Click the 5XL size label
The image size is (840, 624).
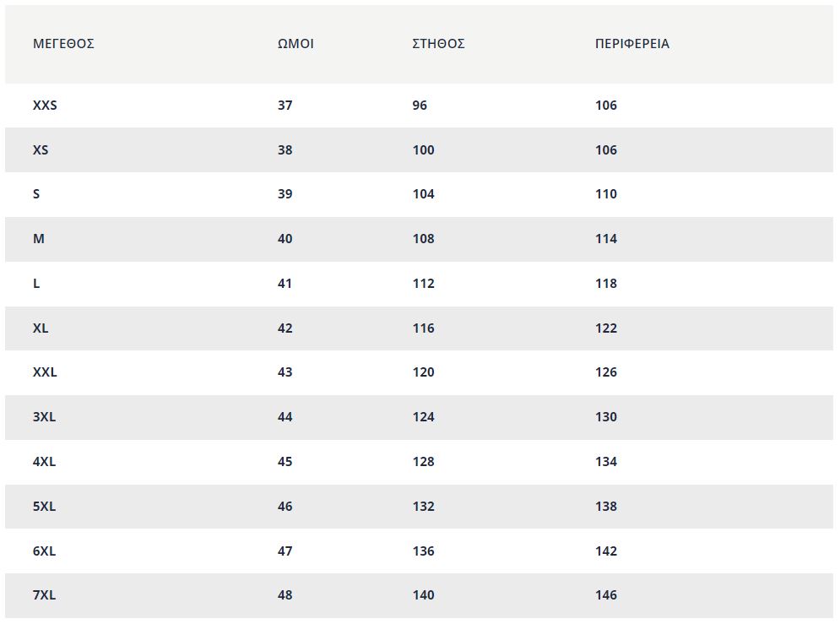click(x=45, y=507)
